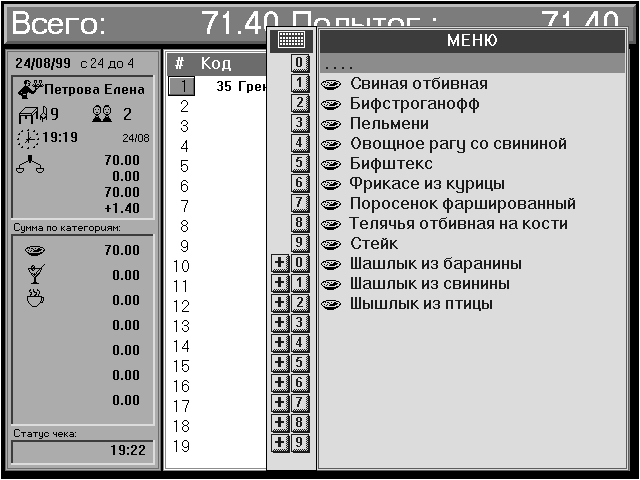Click the dish icon beside Свиная отбивная
The width and height of the screenshot is (640, 480).
point(331,84)
